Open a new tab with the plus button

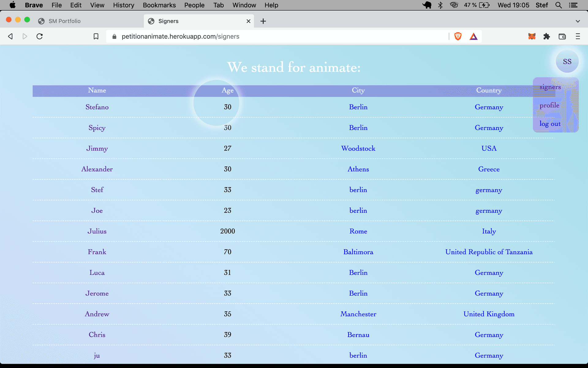tap(263, 21)
